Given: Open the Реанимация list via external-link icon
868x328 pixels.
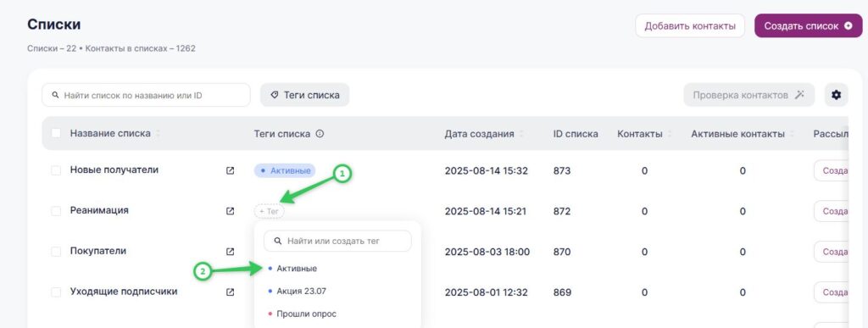Looking at the screenshot, I should point(231,211).
